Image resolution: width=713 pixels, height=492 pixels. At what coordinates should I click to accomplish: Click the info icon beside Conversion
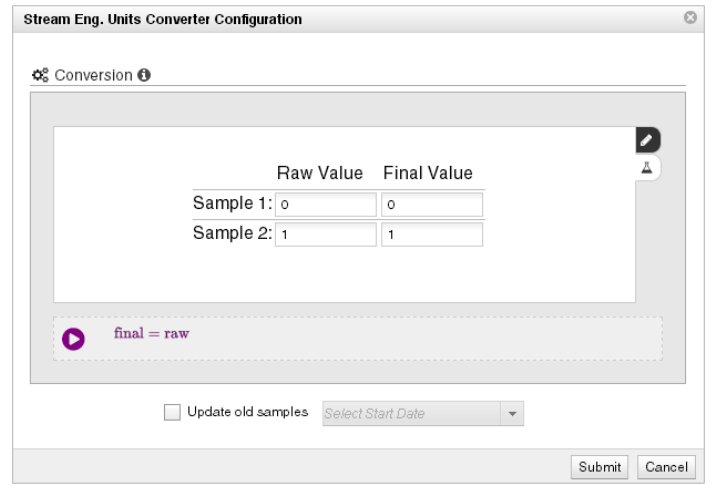point(144,75)
